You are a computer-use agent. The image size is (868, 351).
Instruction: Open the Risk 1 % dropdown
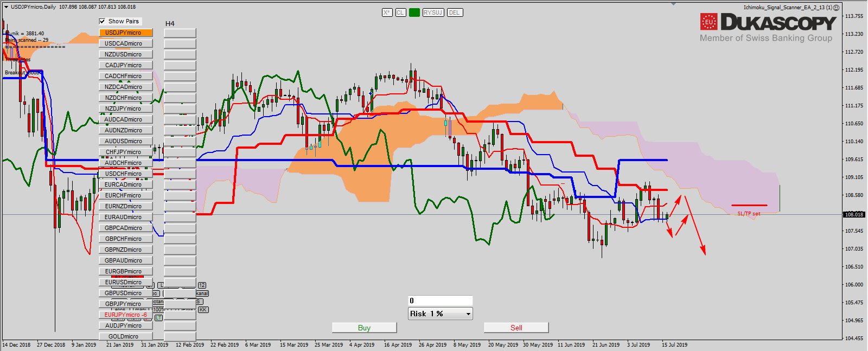coord(468,314)
